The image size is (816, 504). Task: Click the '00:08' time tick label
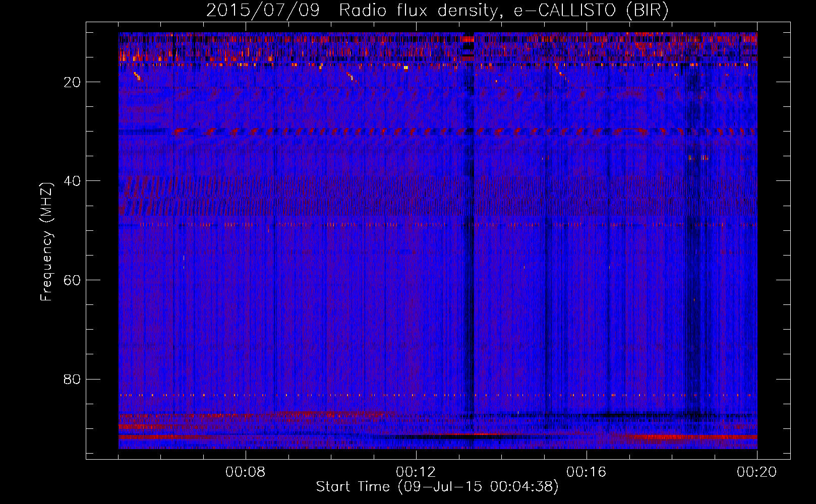pyautogui.click(x=246, y=472)
